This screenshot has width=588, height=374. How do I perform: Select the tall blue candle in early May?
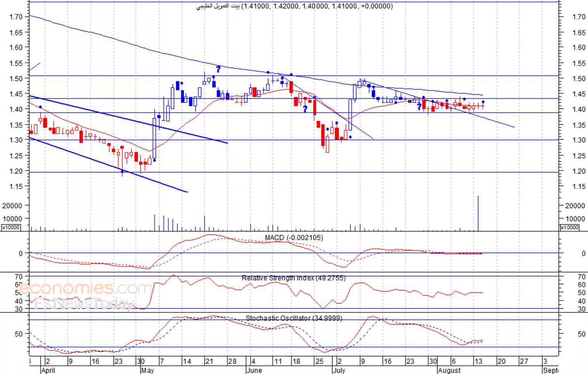click(x=154, y=139)
